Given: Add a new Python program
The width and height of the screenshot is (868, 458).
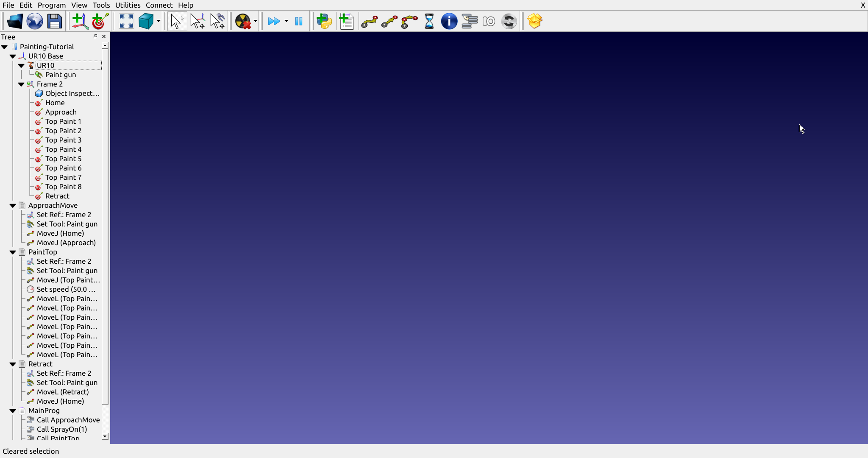Looking at the screenshot, I should (x=324, y=21).
